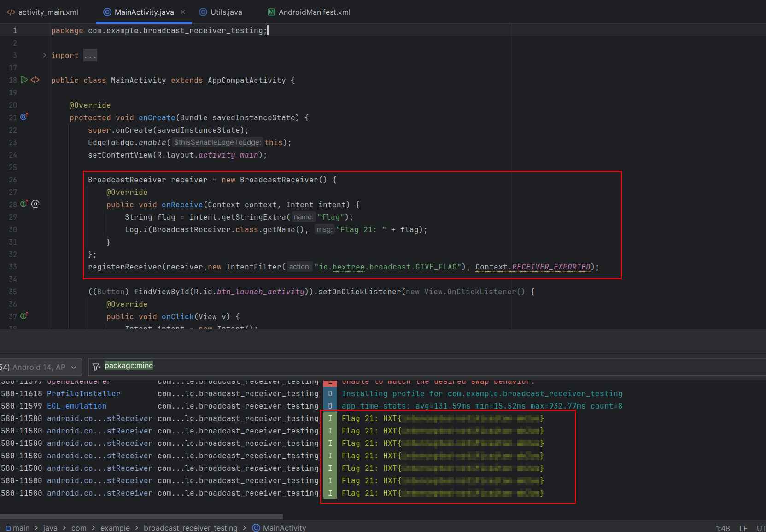Open the activity_main.xml tab
This screenshot has height=532, width=766.
(42, 12)
